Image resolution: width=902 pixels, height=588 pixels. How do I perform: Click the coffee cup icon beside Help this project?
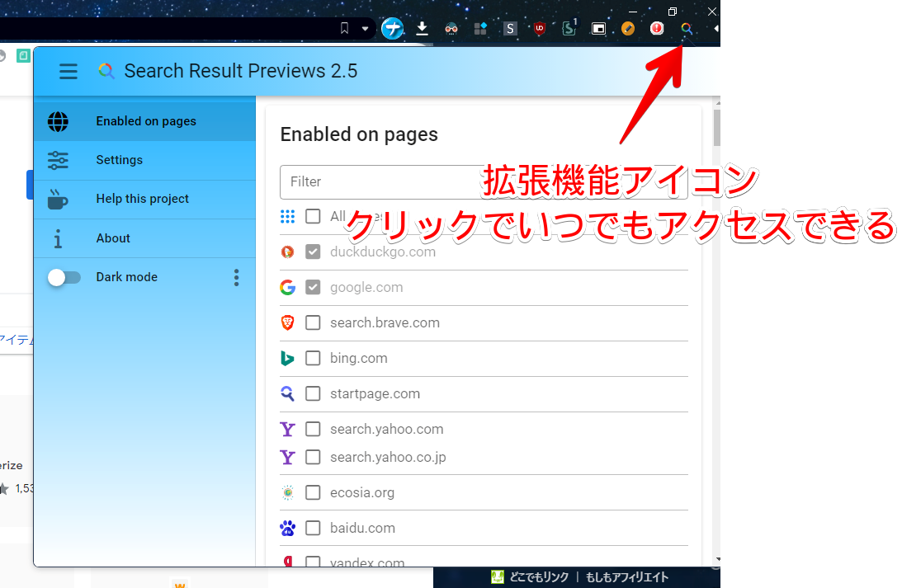58,199
